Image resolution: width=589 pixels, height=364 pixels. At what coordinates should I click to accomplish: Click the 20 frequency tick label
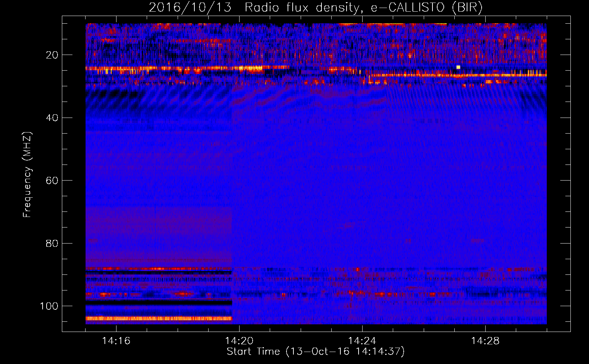click(x=52, y=55)
